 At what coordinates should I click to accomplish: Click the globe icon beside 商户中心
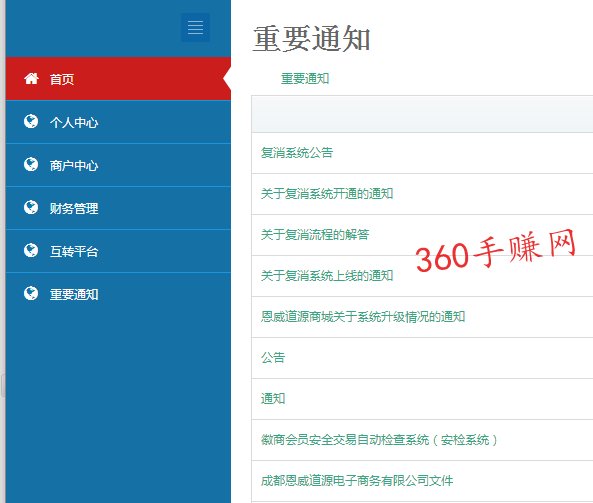pos(31,165)
